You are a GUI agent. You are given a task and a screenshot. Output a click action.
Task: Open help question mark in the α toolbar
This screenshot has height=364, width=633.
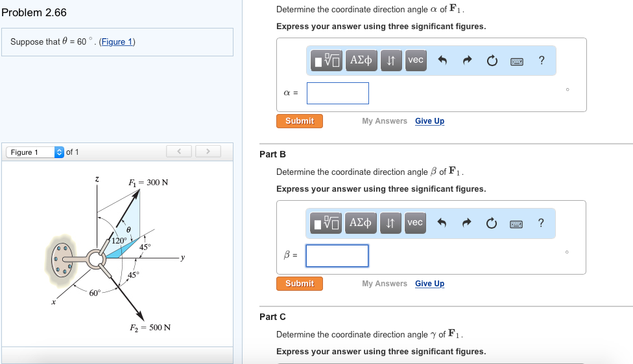pyautogui.click(x=541, y=61)
